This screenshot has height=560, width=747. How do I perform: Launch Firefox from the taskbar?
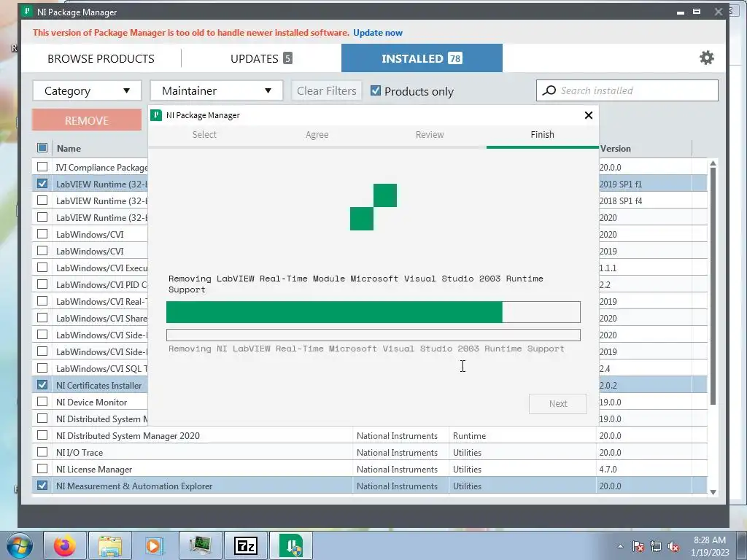pos(65,545)
